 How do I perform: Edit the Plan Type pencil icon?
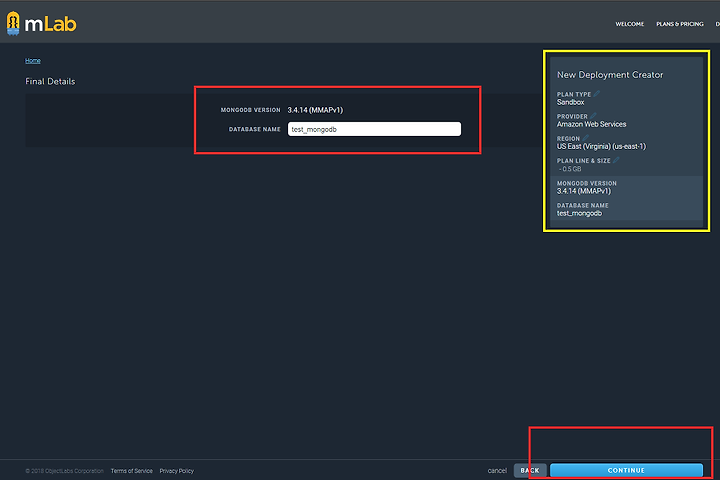(x=596, y=94)
